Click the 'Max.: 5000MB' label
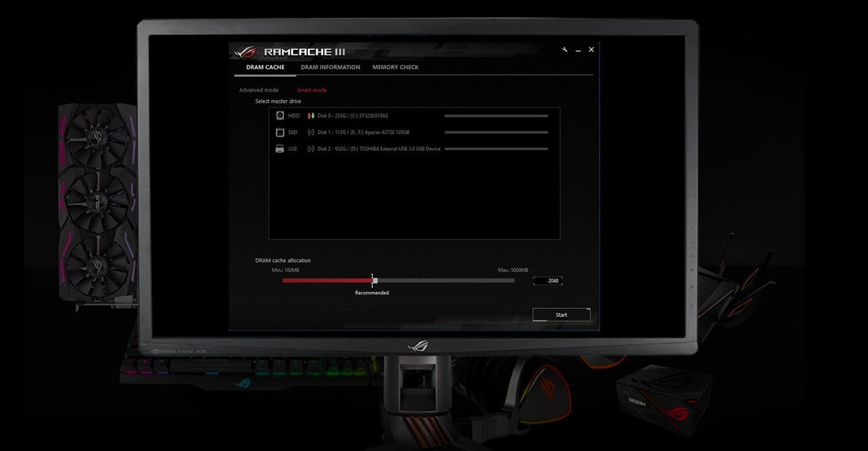Viewport: 868px width, 451px height. [513, 270]
